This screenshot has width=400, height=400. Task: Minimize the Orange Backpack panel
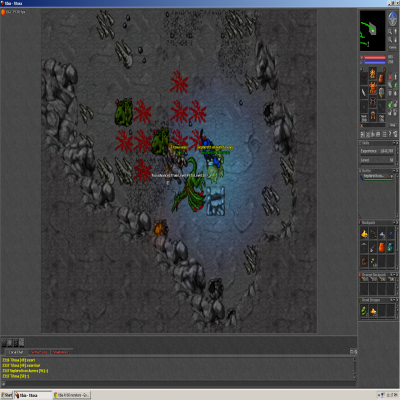pyautogui.click(x=394, y=275)
